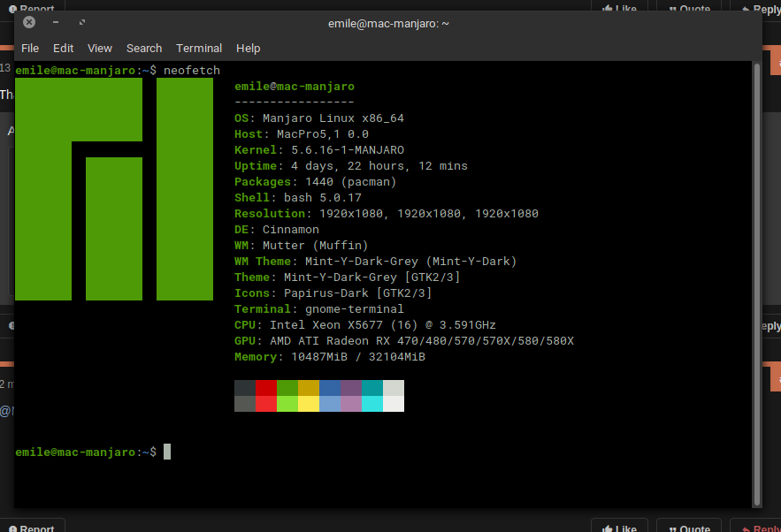Click the 'emile@mac-manjaro' neofetch header
Screen dimensions: 781x532
point(295,87)
